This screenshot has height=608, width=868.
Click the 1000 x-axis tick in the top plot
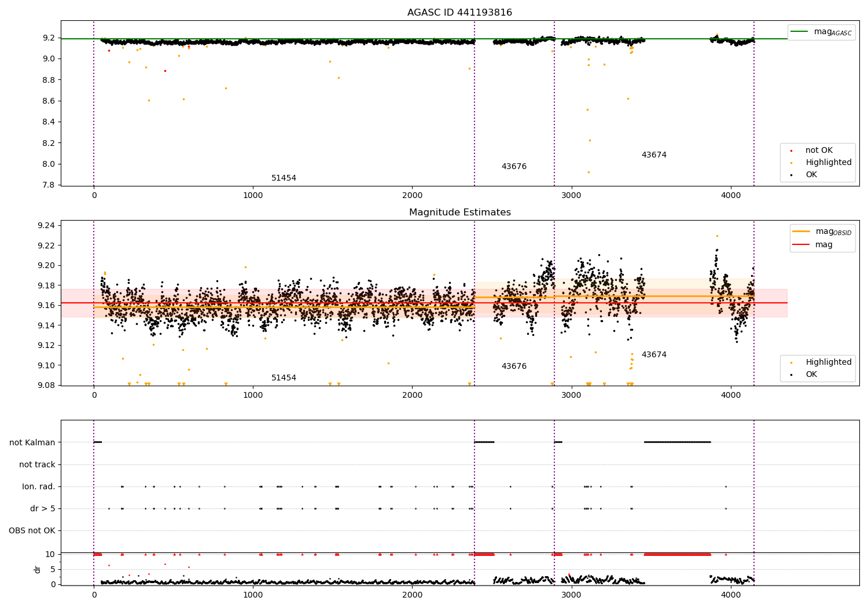click(x=253, y=195)
